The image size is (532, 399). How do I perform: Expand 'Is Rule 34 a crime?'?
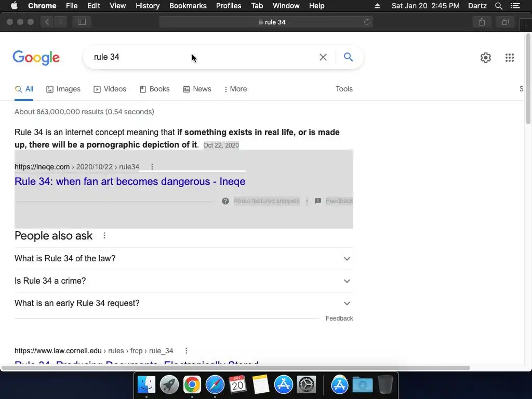(x=183, y=281)
